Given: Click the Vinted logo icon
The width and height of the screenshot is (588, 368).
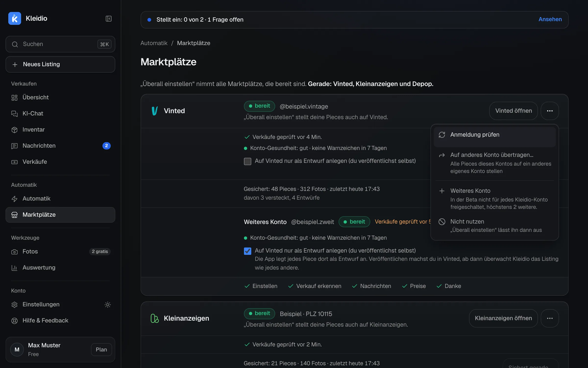Looking at the screenshot, I should point(155,111).
